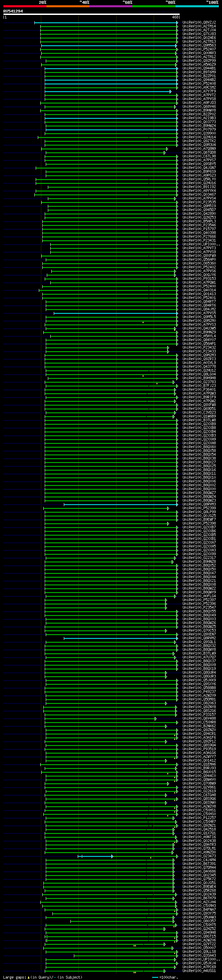Select label UniRef100_Q40314
Viewport: 222px width, 980px height.
coord(199,290)
